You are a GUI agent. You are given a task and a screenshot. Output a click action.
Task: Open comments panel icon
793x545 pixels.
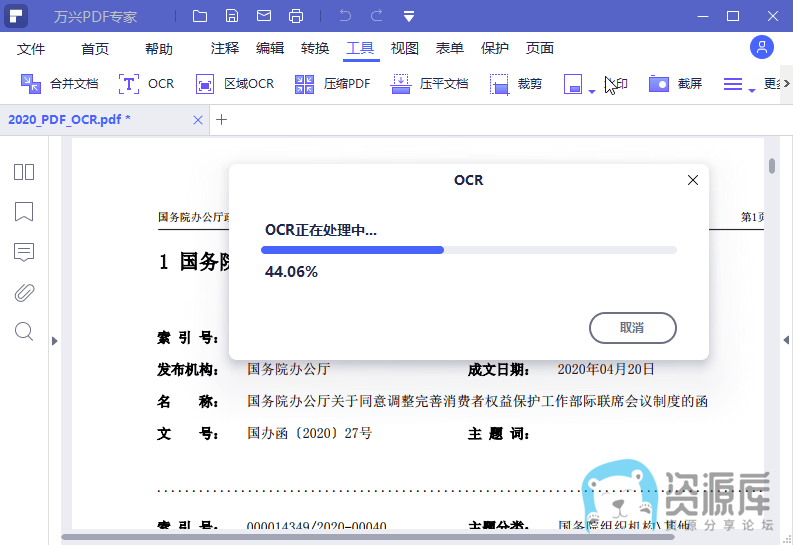pos(24,252)
